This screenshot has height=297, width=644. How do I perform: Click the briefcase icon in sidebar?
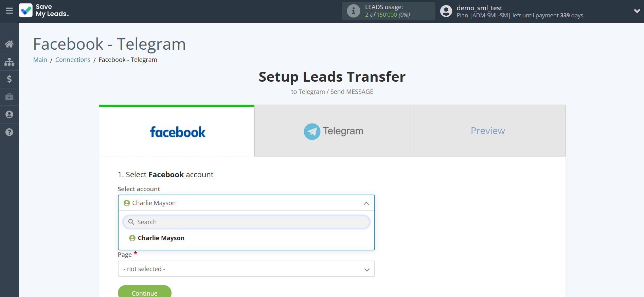click(x=9, y=97)
